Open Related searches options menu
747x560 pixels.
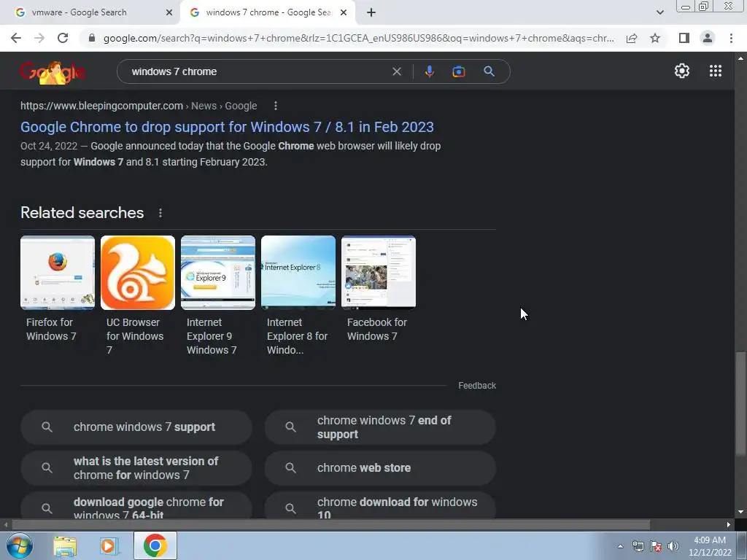[x=160, y=213]
